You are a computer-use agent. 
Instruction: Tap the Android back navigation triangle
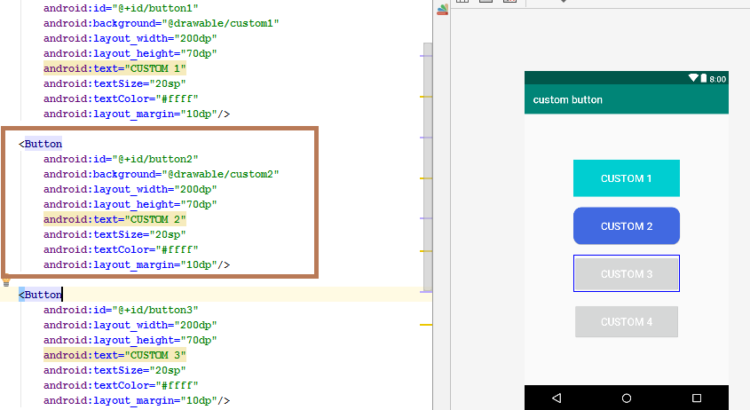[557, 398]
